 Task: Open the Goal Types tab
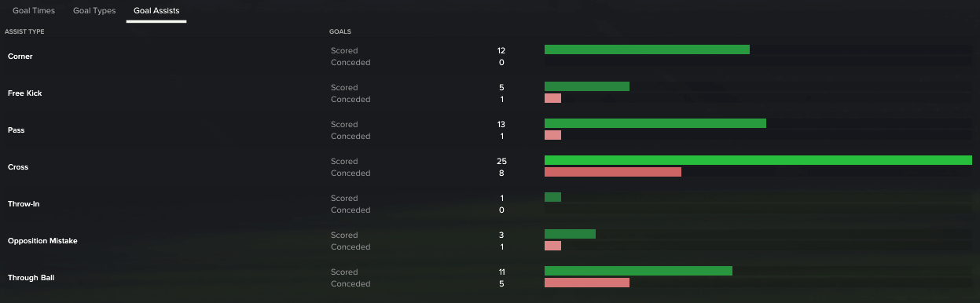click(94, 11)
